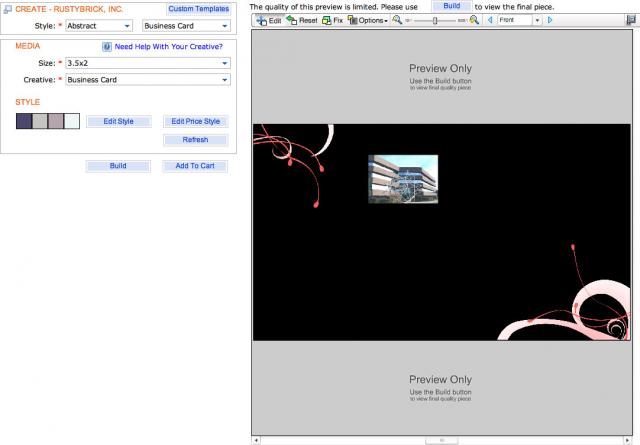Open the Size 3.5x2 dropdown
Viewport: 640px width, 445px height.
148,63
